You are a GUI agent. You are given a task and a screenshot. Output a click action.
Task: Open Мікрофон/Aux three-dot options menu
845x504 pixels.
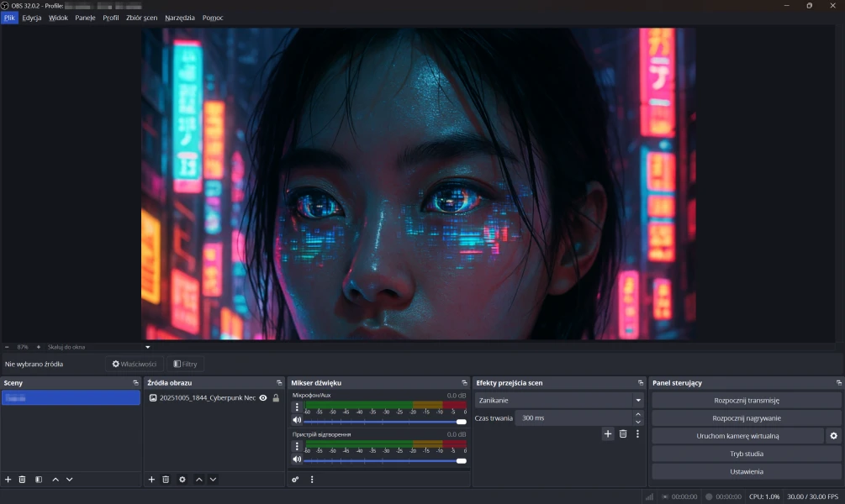coord(296,407)
